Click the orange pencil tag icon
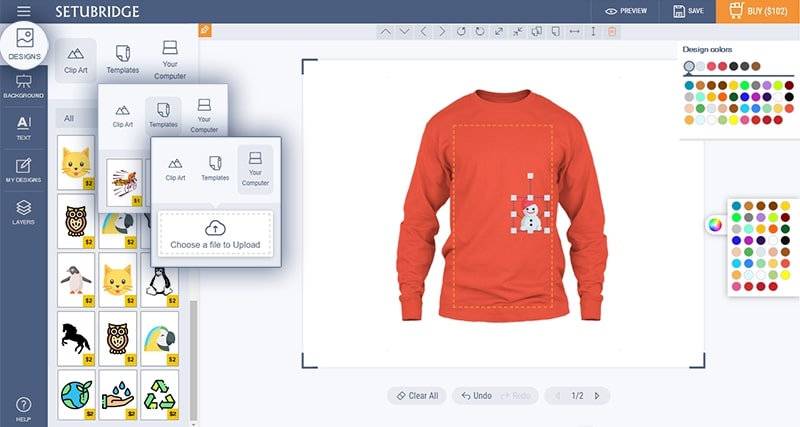 coord(205,30)
